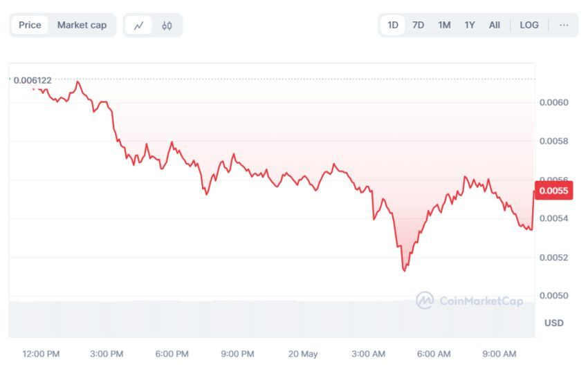
Task: Toggle LOG scale on chart
Action: (529, 25)
